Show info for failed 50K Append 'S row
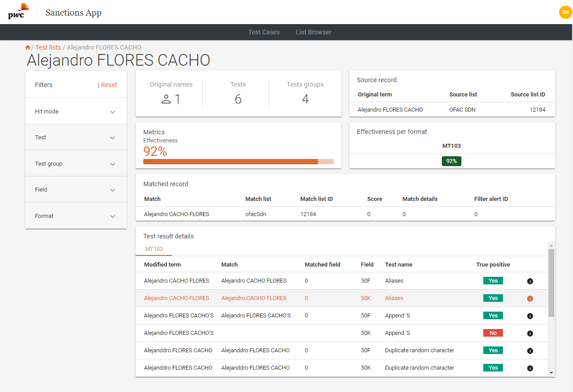The height and width of the screenshot is (392, 573). pos(530,334)
